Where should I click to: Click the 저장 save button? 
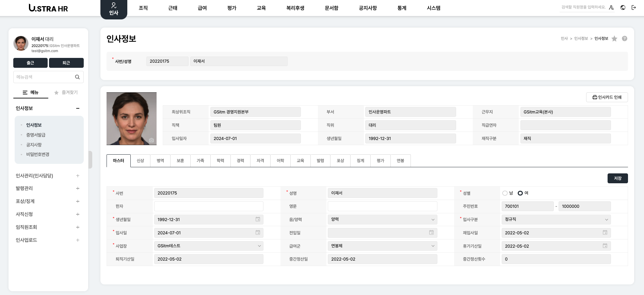click(x=617, y=178)
